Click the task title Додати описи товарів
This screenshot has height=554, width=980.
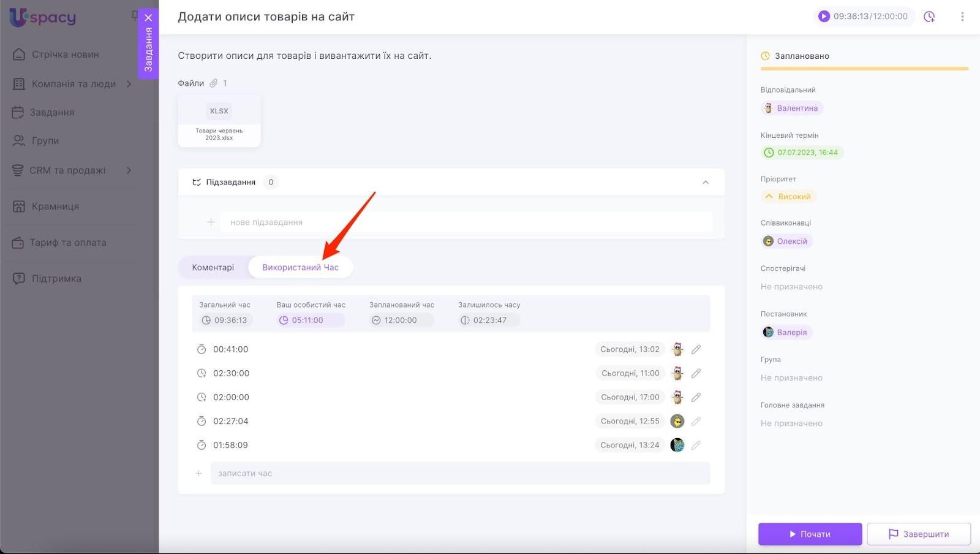coord(266,17)
